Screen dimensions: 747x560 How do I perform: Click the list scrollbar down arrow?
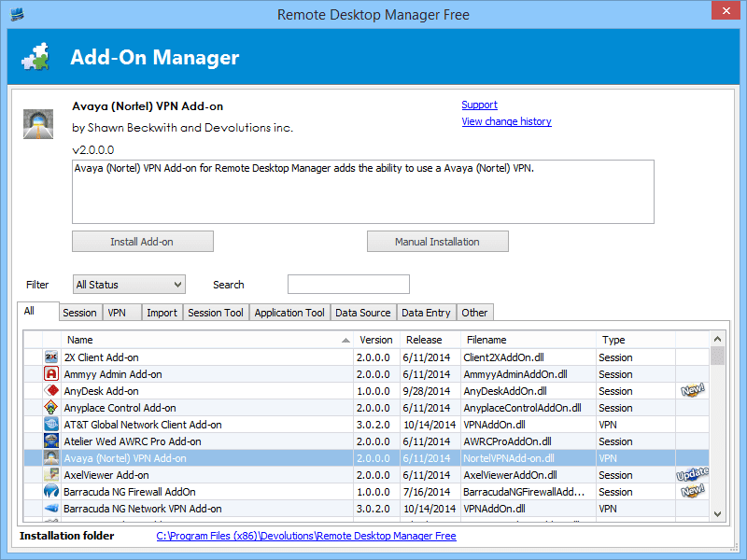click(717, 514)
